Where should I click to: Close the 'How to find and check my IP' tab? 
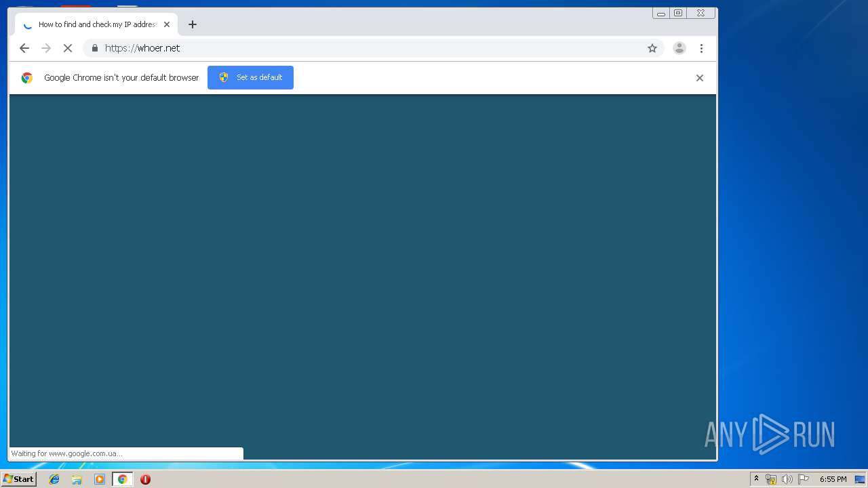167,24
